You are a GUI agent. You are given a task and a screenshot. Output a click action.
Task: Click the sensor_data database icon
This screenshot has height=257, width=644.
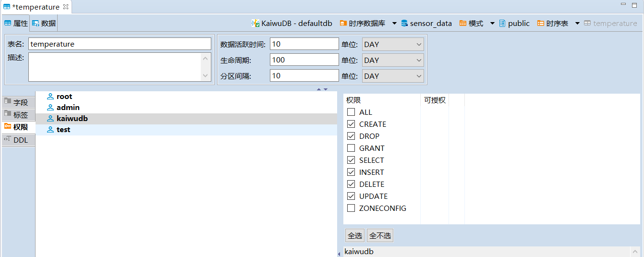pyautogui.click(x=404, y=23)
